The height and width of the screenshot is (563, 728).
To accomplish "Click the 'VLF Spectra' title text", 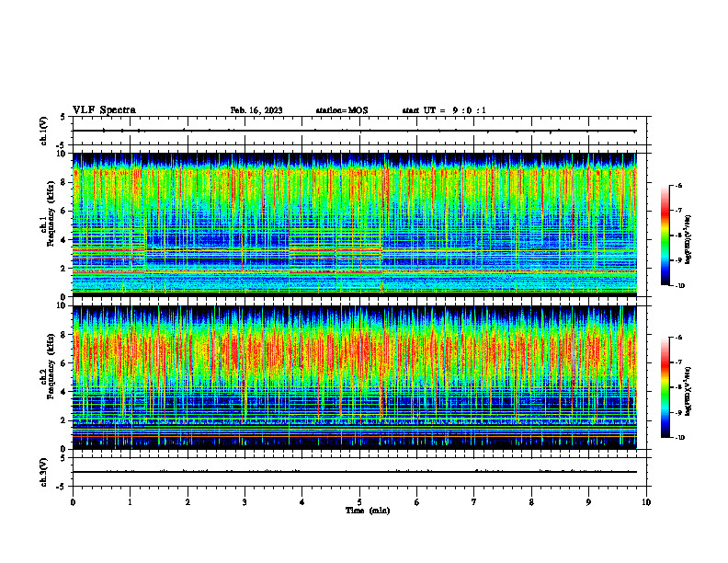I will [x=104, y=110].
